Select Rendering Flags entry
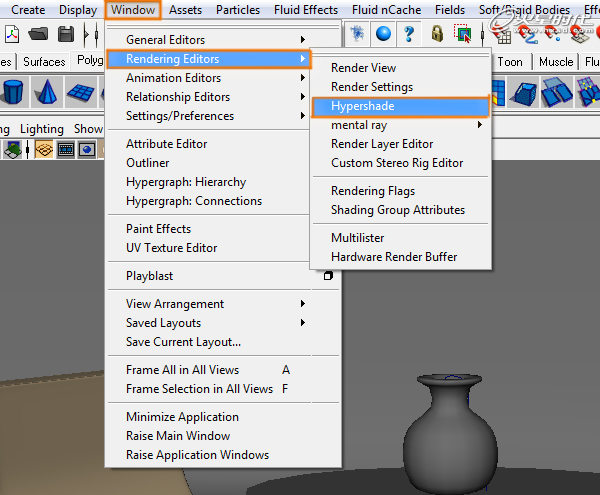Image resolution: width=600 pixels, height=495 pixels. pos(401,191)
